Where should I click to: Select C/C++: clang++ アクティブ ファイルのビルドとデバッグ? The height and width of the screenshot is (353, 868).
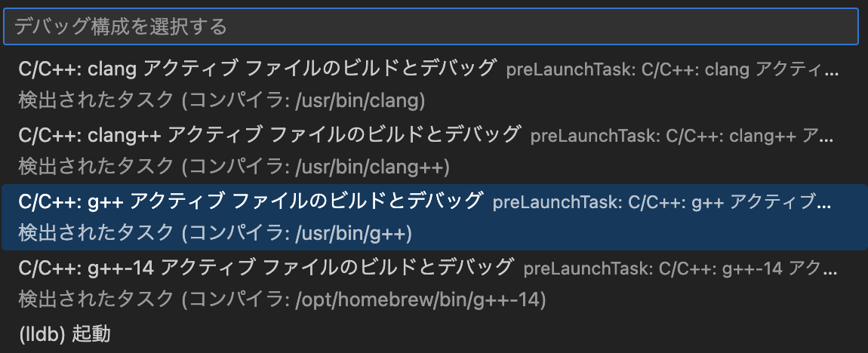tap(269, 135)
